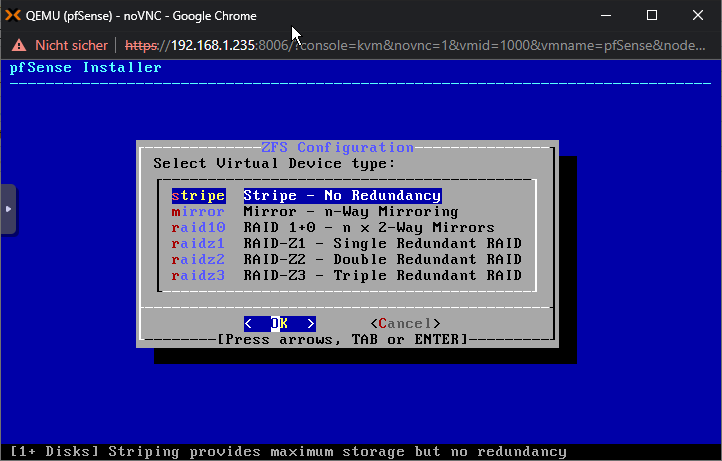
Task: Click the pfSense Installer heading text
Action: tap(86, 68)
